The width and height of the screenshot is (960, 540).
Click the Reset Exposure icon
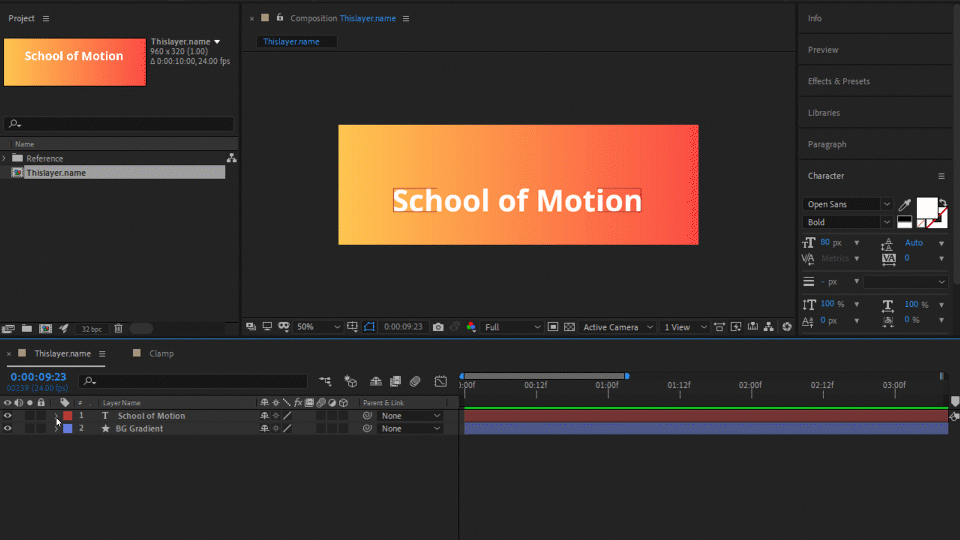pyautogui.click(x=787, y=327)
